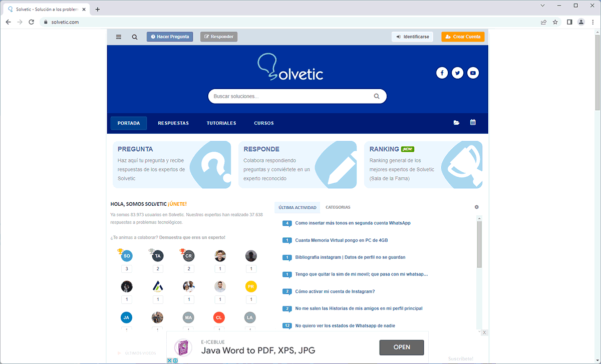Switch to Portada menu item
The height and width of the screenshot is (364, 601).
pos(129,123)
